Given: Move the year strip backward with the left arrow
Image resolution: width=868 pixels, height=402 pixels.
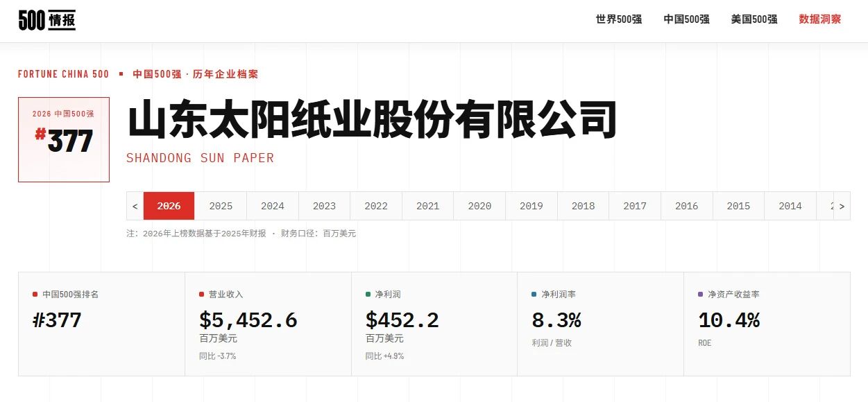Looking at the screenshot, I should pyautogui.click(x=135, y=206).
